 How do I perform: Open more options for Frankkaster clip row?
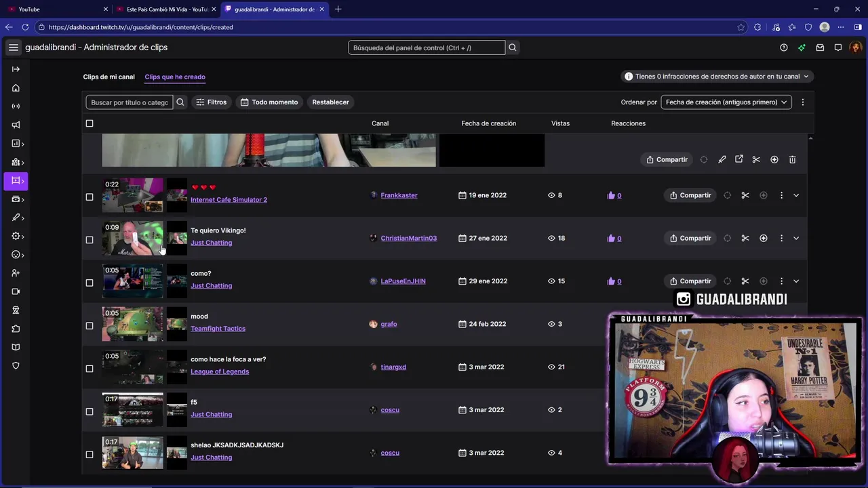click(781, 195)
